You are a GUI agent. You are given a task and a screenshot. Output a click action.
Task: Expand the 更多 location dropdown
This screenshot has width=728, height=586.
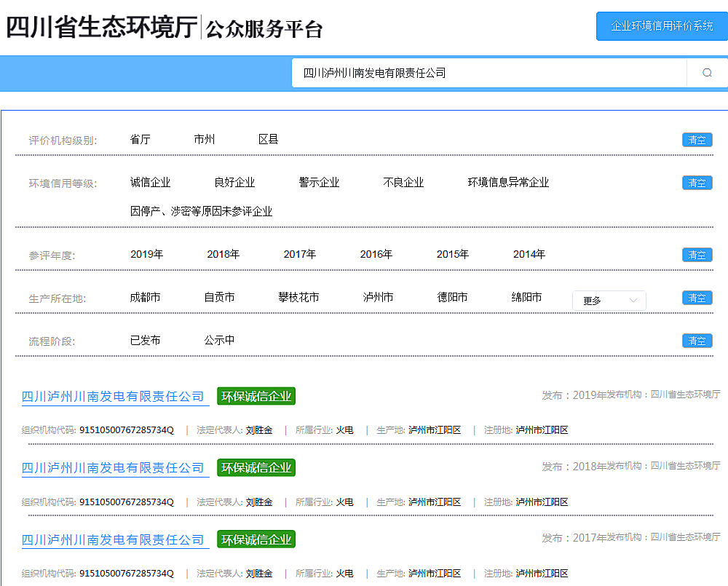click(609, 300)
